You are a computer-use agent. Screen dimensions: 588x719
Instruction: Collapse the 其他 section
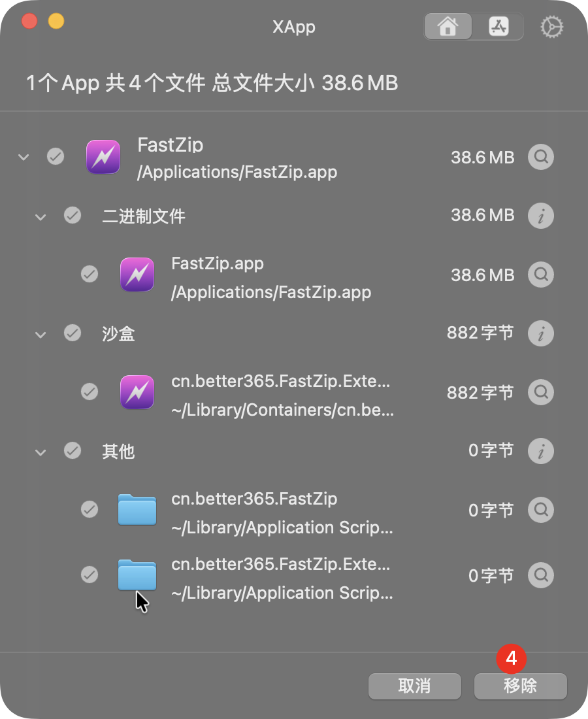click(41, 452)
